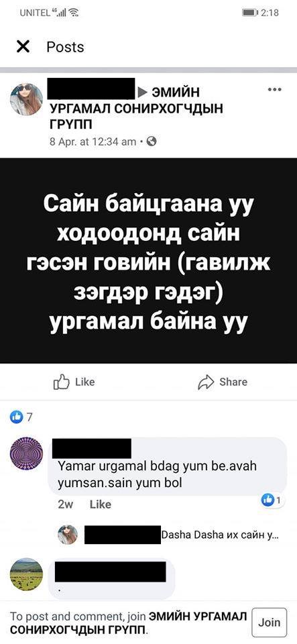This screenshot has height=644, width=297.
Task: Tap the public globe audience icon
Action: coord(152,142)
